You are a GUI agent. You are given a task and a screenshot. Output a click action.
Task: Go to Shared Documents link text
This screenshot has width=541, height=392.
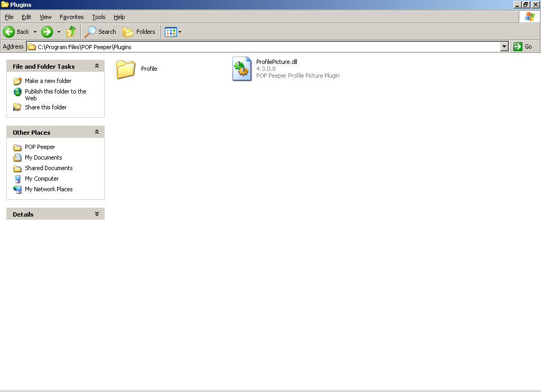point(49,168)
